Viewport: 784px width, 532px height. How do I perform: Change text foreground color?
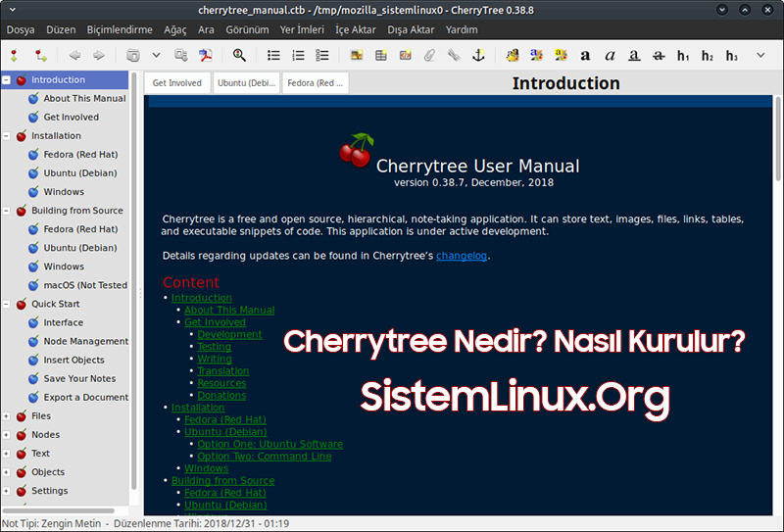(536, 56)
